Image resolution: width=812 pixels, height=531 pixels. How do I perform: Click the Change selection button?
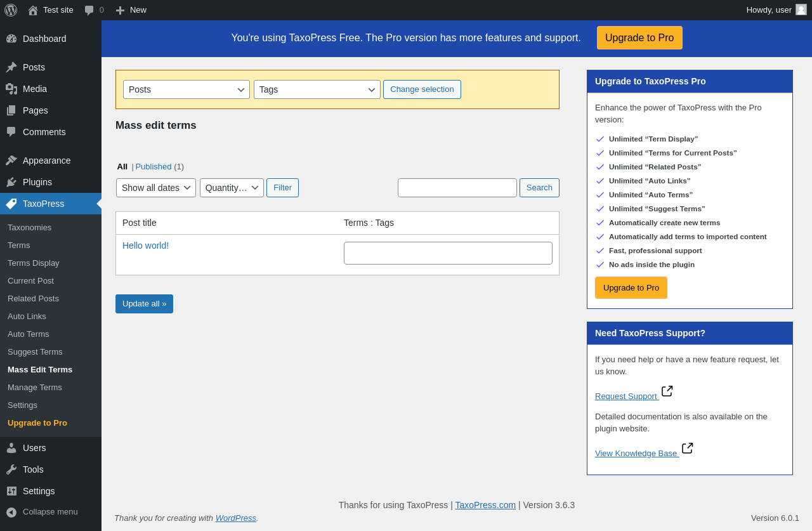tap(422, 89)
